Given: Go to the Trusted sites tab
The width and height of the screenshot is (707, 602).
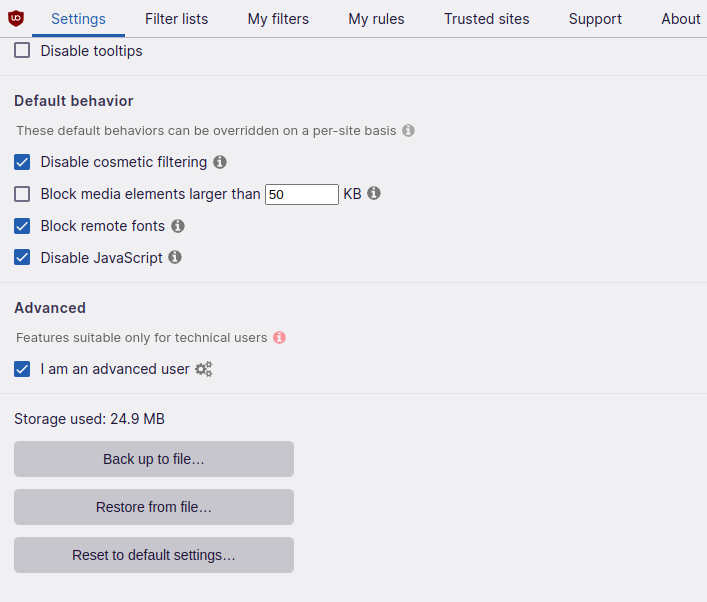Looking at the screenshot, I should tap(486, 19).
